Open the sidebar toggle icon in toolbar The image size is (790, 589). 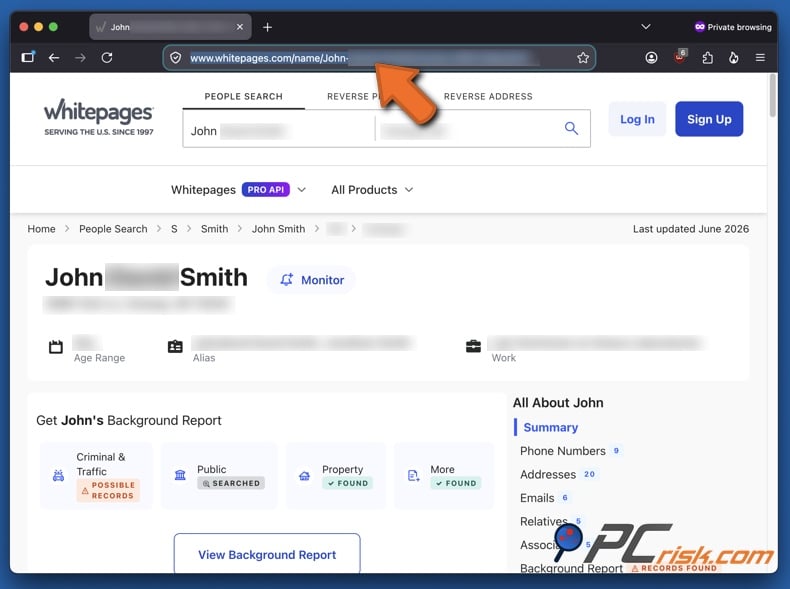pyautogui.click(x=28, y=57)
